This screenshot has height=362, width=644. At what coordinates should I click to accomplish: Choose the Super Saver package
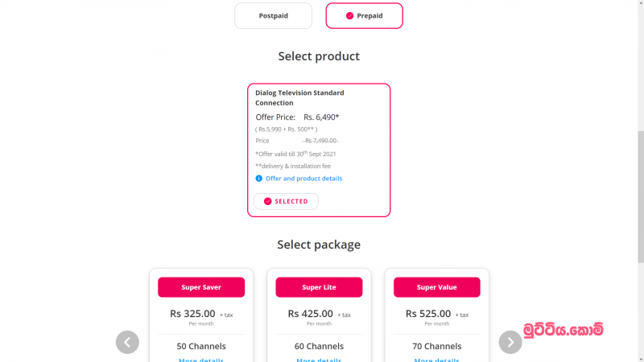201,287
